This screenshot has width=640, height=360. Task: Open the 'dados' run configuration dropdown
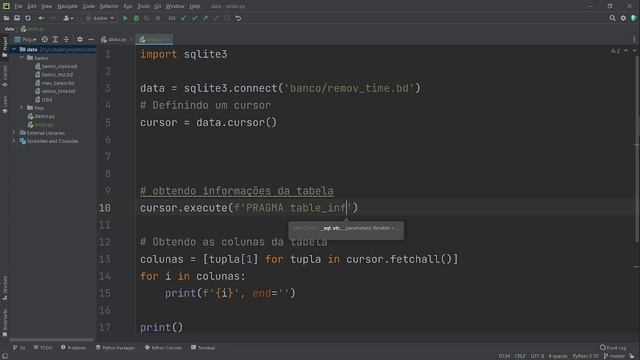tap(100, 18)
